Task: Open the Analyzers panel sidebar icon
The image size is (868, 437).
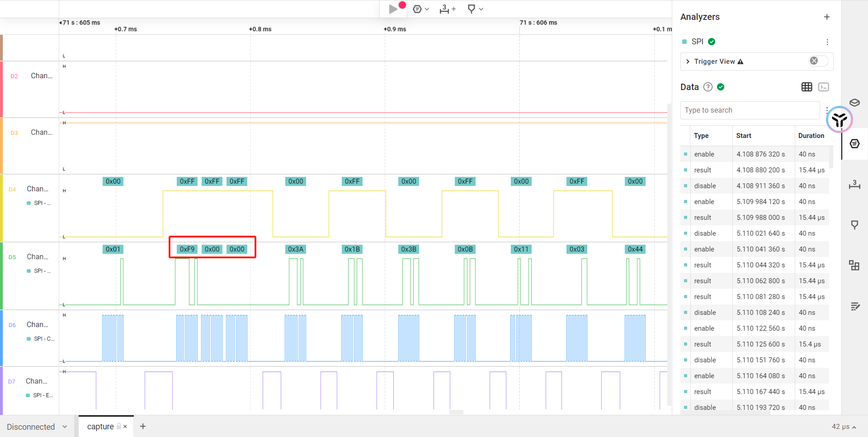Action: click(854, 144)
